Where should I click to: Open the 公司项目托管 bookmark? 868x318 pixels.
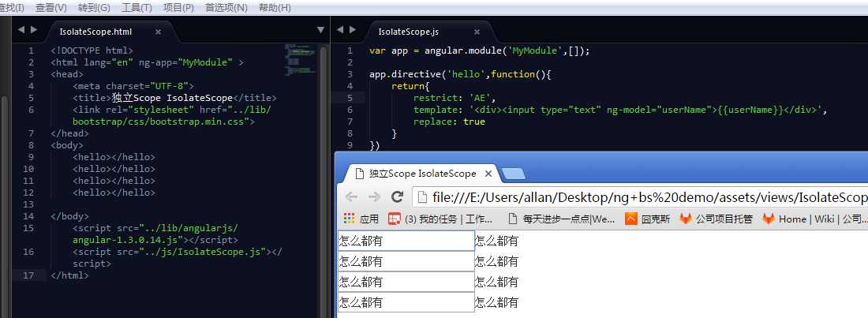pyautogui.click(x=716, y=219)
